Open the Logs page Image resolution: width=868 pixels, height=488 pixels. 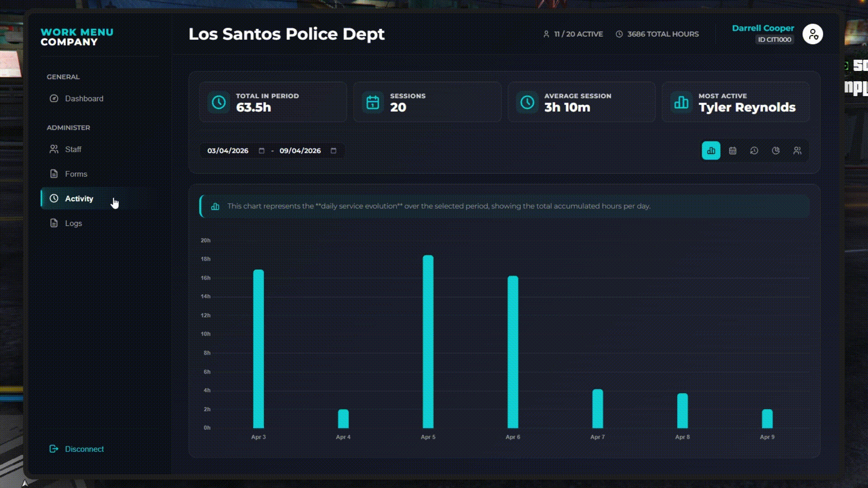pyautogui.click(x=73, y=224)
